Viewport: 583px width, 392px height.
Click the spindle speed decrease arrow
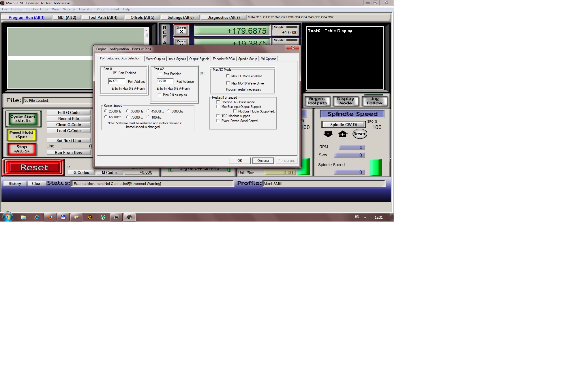[328, 134]
